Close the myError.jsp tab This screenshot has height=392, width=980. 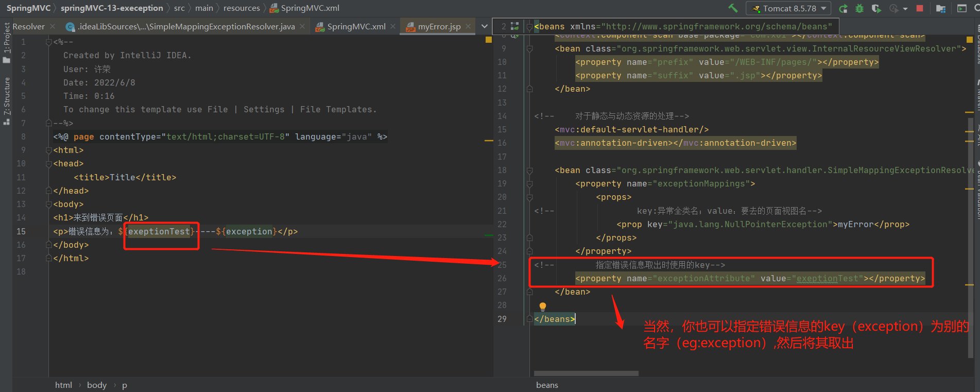[468, 26]
